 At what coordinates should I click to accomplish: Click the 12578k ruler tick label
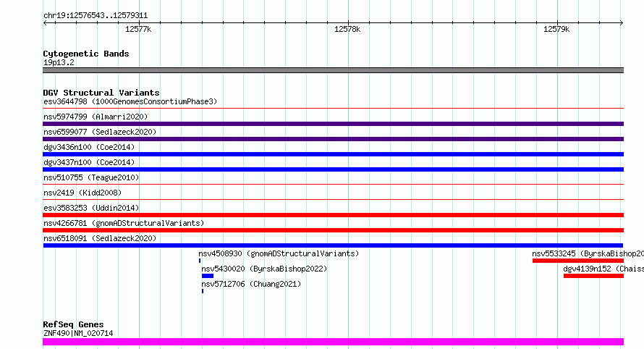click(347, 29)
